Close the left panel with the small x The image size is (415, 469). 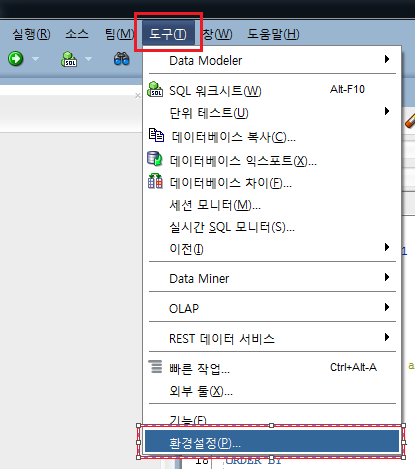[138, 96]
